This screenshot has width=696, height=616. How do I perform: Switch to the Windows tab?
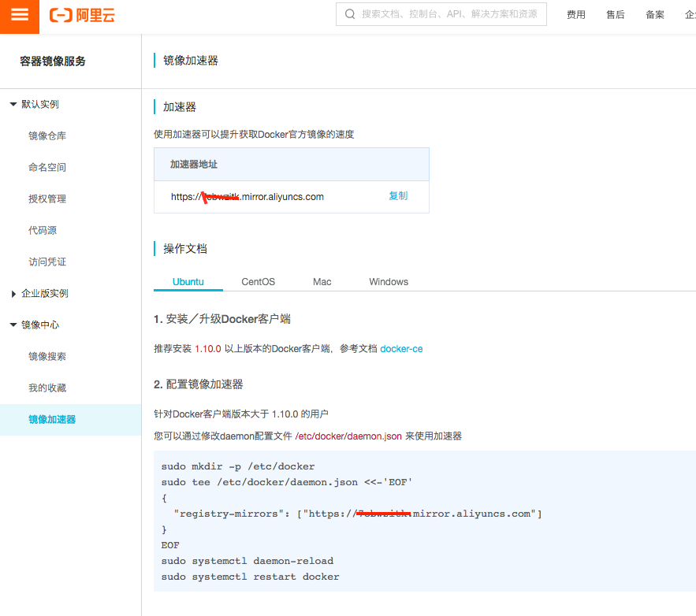point(389,282)
